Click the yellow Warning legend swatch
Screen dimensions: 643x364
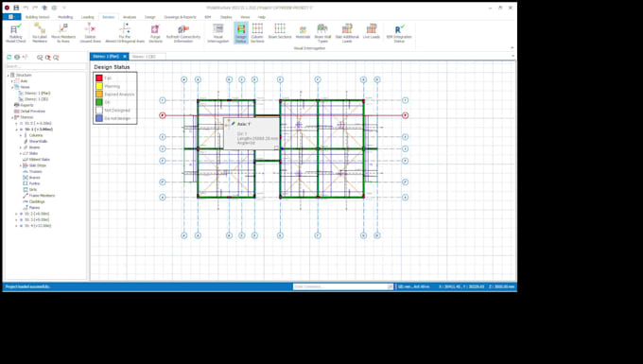pos(99,86)
